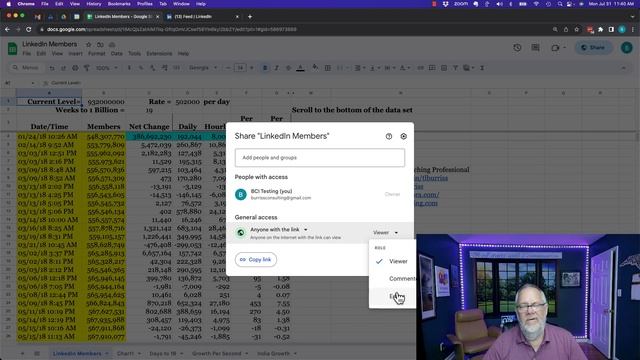Expand the 'Anyone with the link' dropdown
Viewport: 640px width, 360px height.
pos(279,230)
